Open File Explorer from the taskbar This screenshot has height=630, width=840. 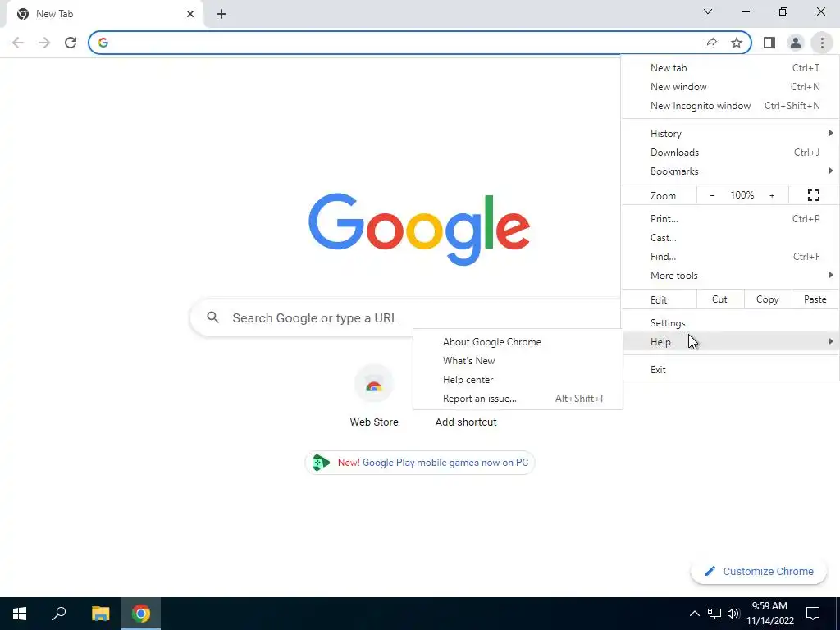point(100,614)
